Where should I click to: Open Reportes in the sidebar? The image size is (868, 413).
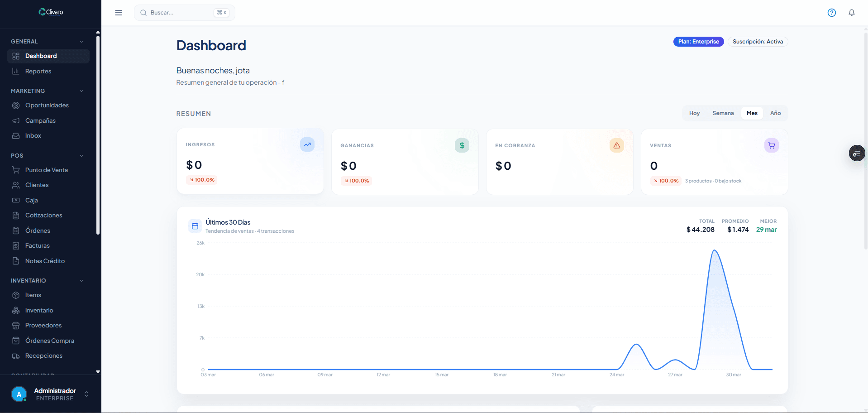(38, 72)
